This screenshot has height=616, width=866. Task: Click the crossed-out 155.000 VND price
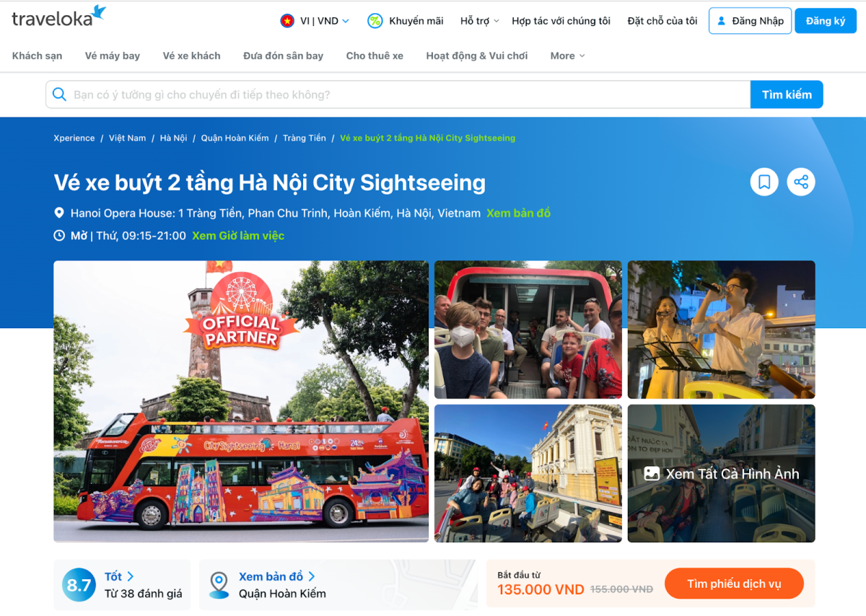(x=621, y=589)
